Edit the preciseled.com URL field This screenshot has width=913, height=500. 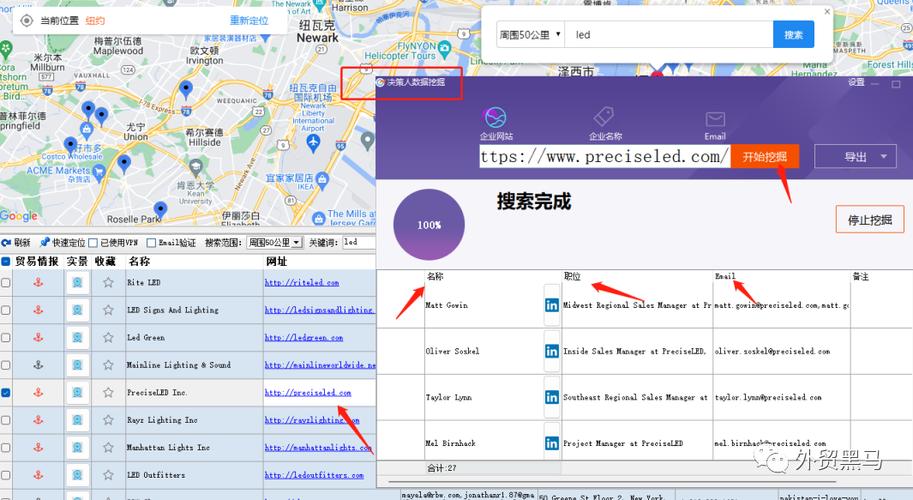point(605,157)
